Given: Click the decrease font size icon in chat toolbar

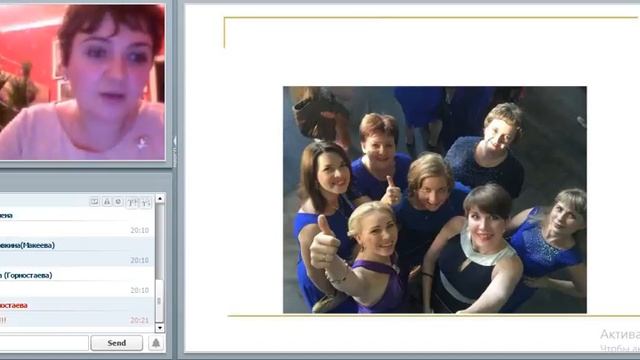Looking at the screenshot, I should pyautogui.click(x=147, y=202).
